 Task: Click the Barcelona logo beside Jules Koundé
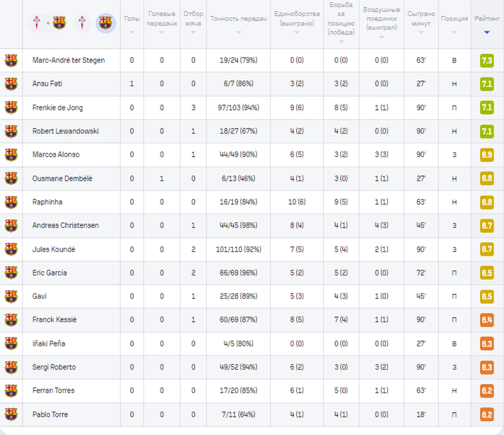tap(11, 249)
